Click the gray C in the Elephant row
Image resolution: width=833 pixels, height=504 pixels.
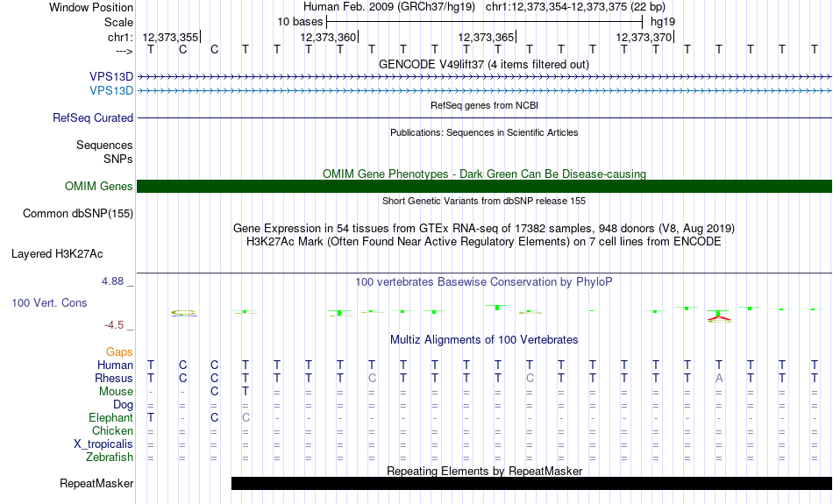[246, 418]
